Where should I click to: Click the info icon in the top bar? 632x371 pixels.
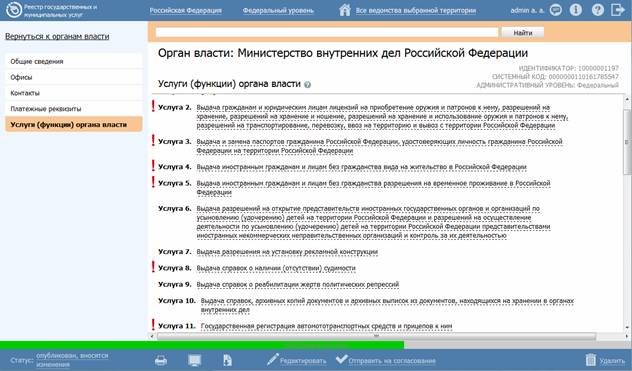(576, 10)
